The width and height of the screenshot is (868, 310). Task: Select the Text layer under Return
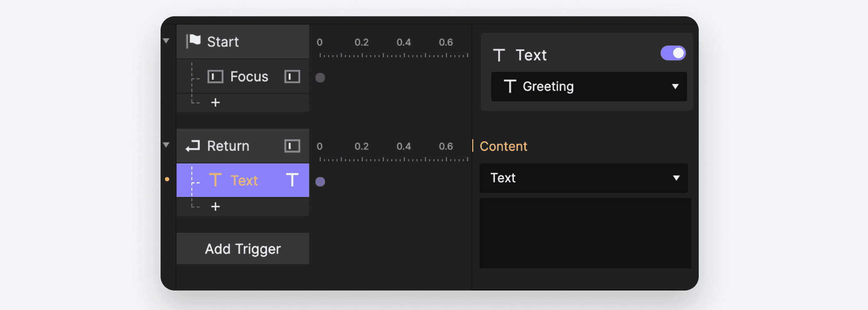point(244,180)
